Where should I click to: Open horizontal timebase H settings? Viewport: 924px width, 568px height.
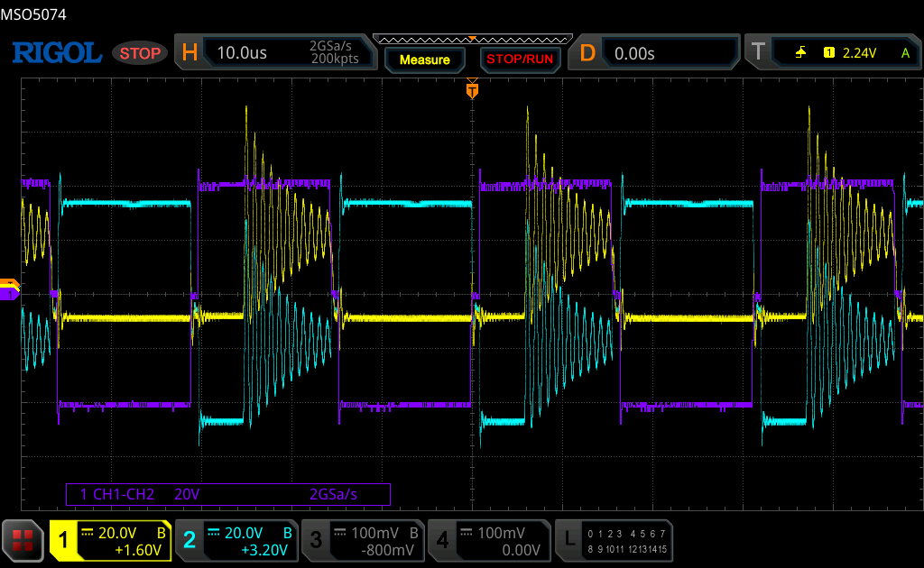pyautogui.click(x=189, y=52)
